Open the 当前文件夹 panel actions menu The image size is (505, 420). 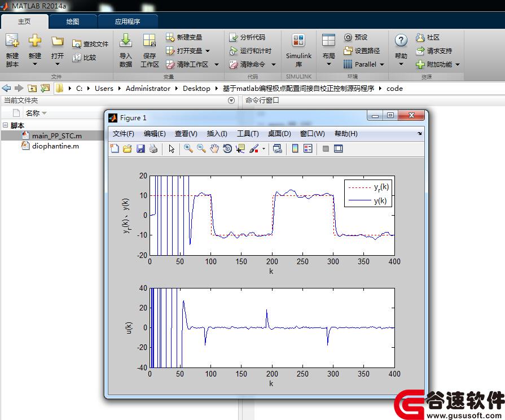231,100
